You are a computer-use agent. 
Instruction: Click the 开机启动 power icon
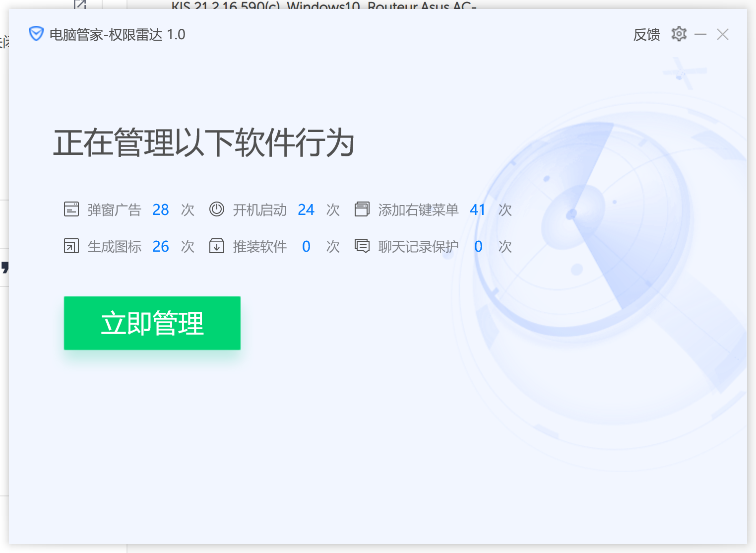[x=217, y=209]
